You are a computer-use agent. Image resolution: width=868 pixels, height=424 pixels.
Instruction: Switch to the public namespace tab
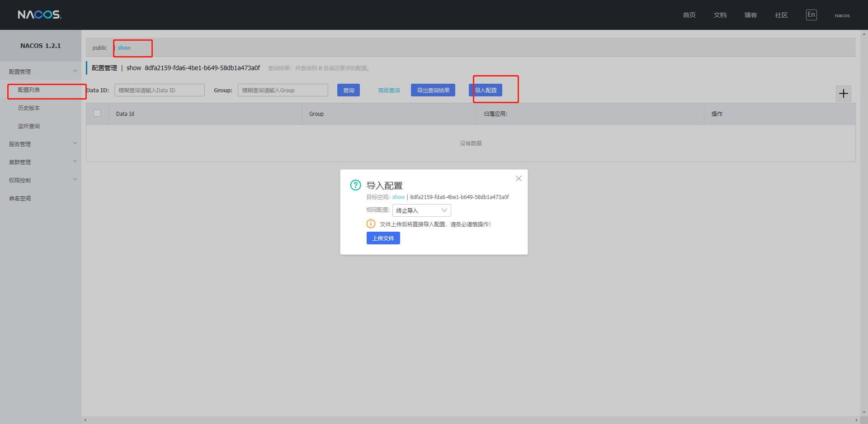point(100,48)
